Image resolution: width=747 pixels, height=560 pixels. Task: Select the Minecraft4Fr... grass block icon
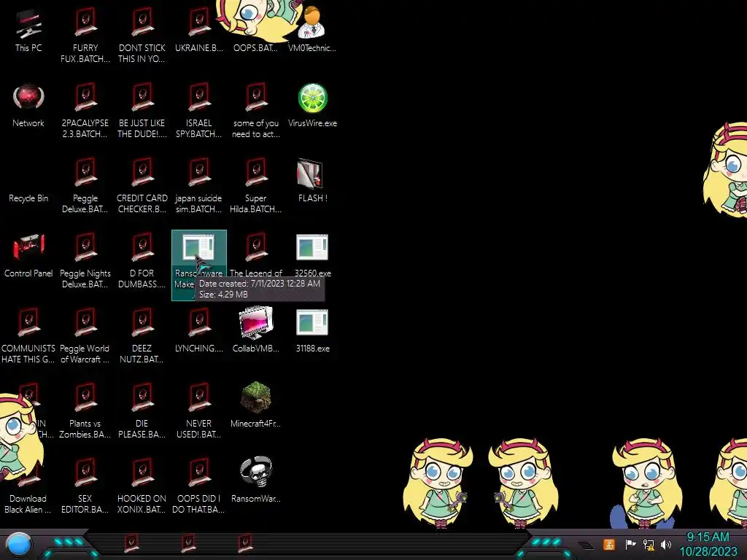(256, 397)
